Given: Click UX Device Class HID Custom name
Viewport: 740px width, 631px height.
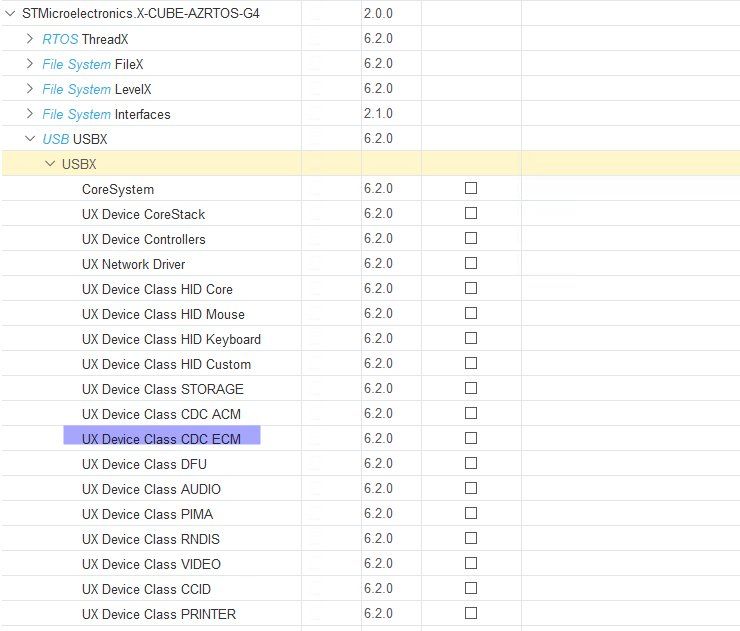Looking at the screenshot, I should [x=166, y=364].
